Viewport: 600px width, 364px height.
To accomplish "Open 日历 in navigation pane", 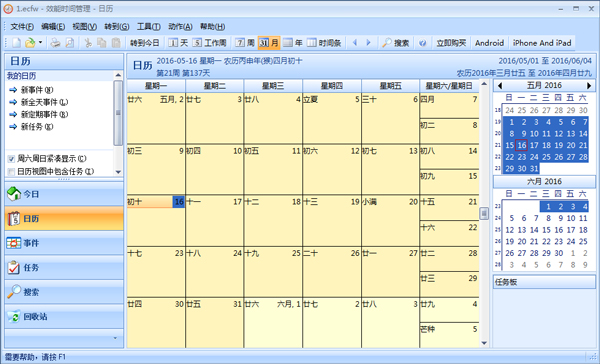I will pos(64,219).
